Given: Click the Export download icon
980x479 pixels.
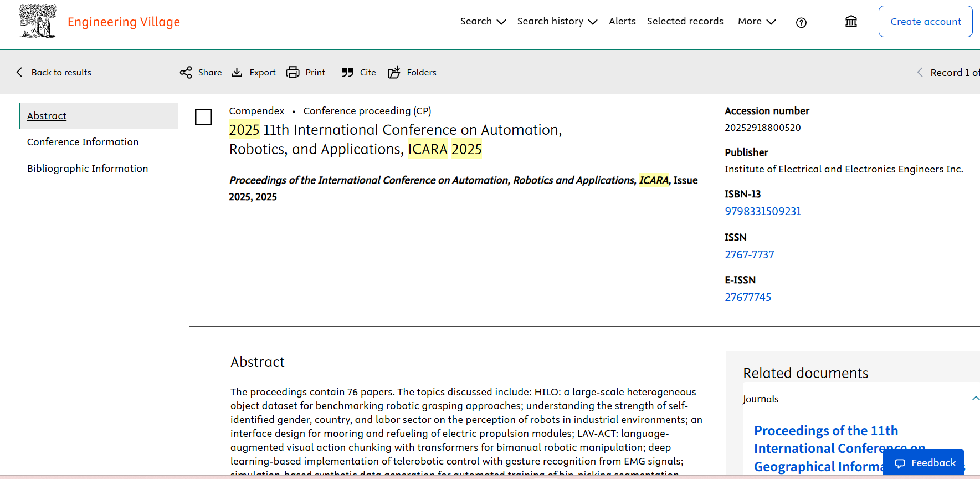Looking at the screenshot, I should tap(237, 72).
